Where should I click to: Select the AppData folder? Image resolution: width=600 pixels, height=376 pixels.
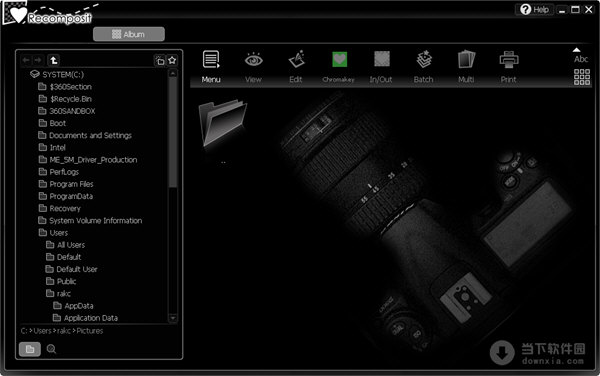coord(73,306)
